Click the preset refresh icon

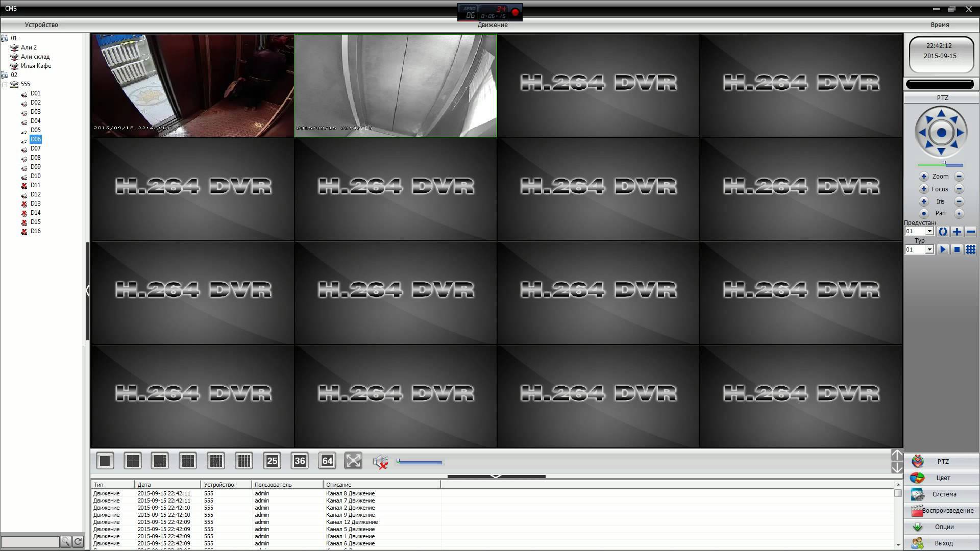click(x=943, y=232)
